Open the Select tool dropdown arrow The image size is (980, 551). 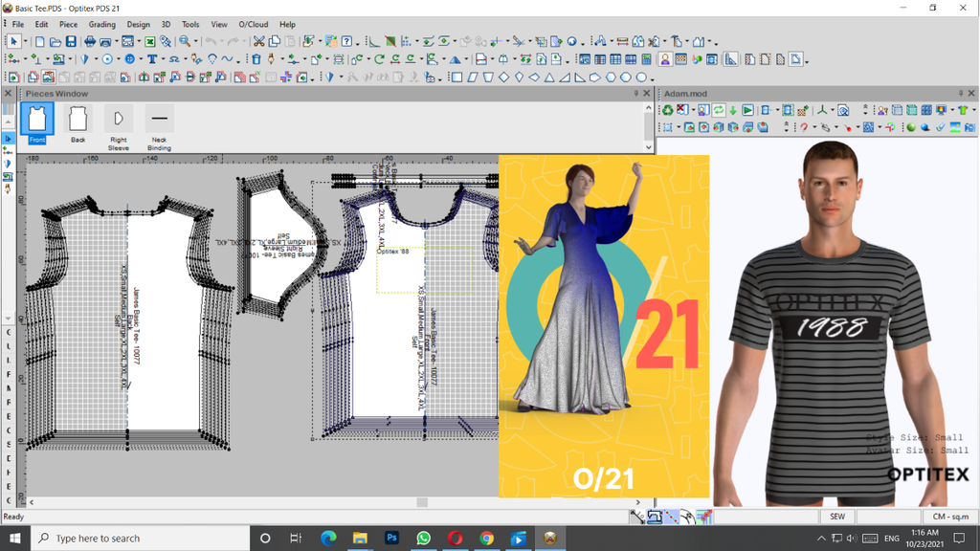[25, 42]
